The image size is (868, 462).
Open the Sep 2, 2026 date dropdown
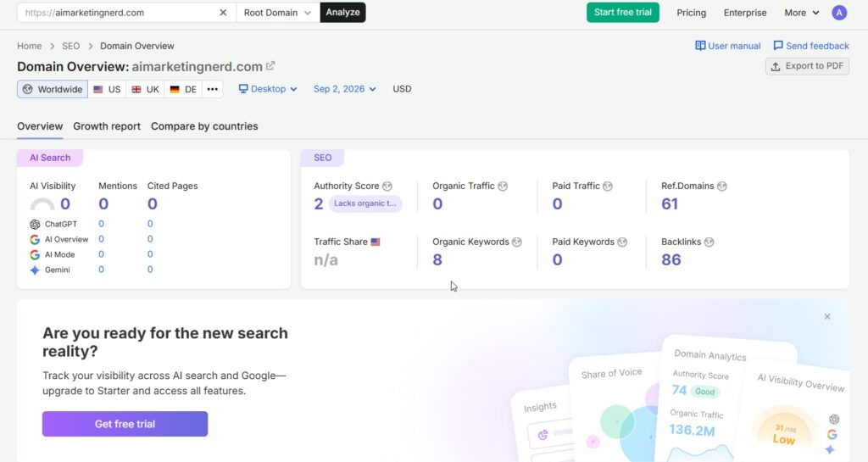tap(345, 89)
